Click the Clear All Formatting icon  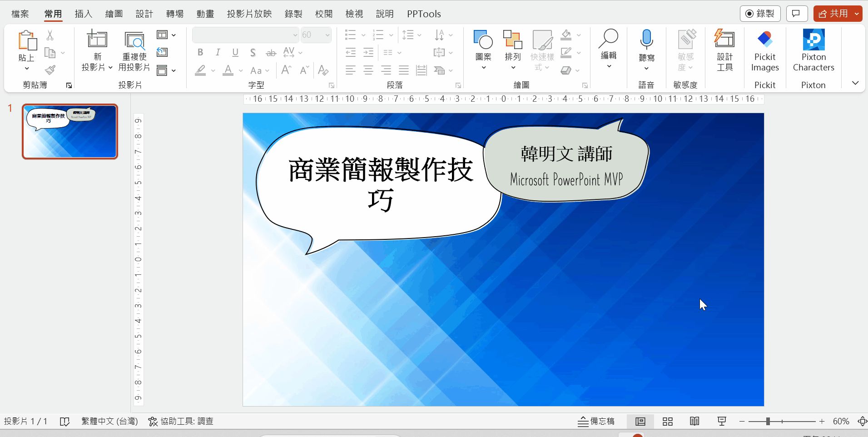coord(323,70)
